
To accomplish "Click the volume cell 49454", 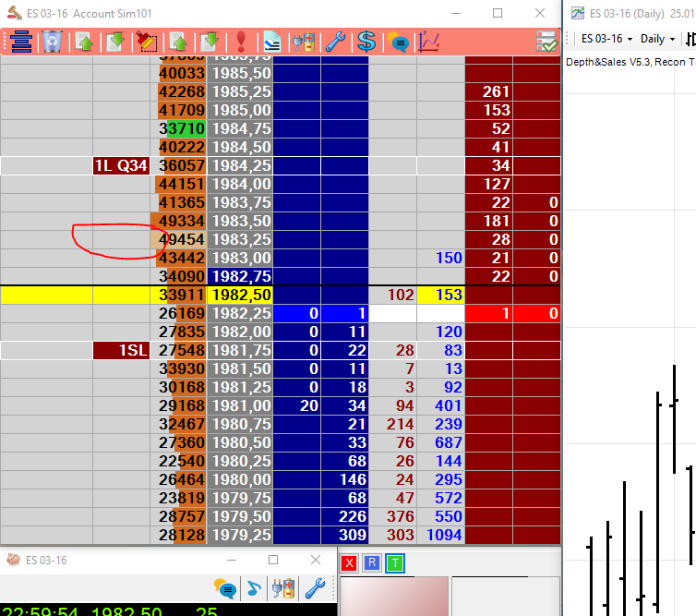I will (x=178, y=239).
